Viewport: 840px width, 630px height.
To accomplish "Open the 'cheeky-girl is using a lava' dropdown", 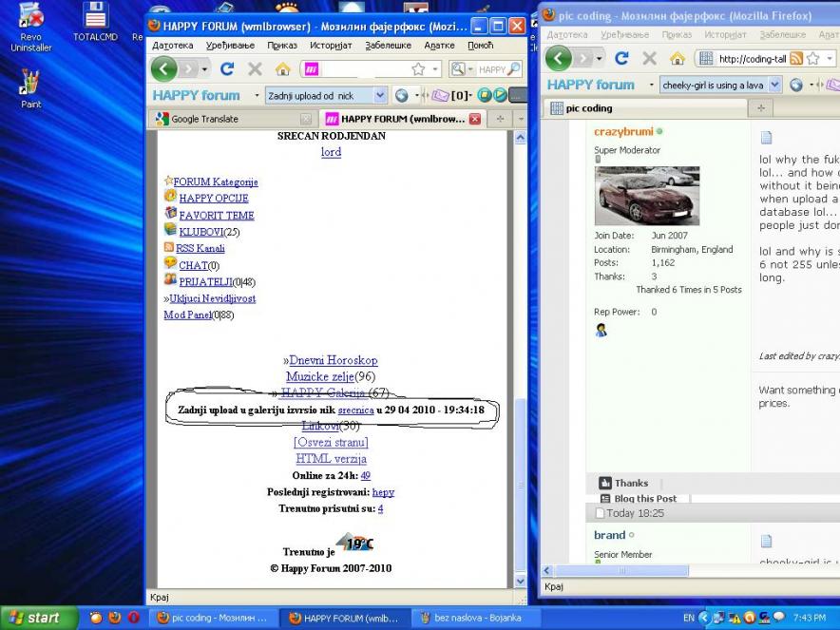I will pyautogui.click(x=773, y=85).
